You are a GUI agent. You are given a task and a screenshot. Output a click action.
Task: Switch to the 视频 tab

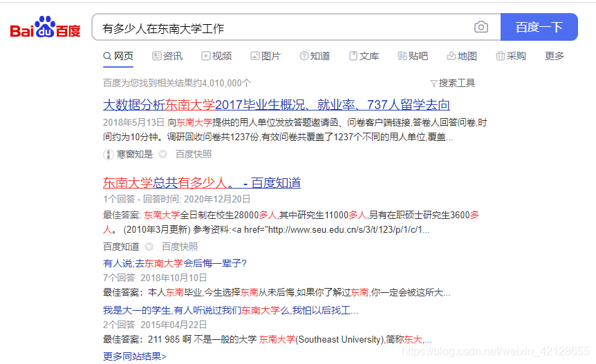pos(216,56)
